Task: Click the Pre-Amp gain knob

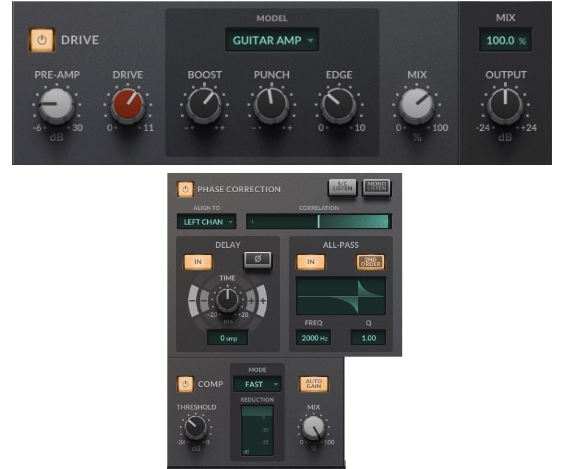Action: click(56, 105)
